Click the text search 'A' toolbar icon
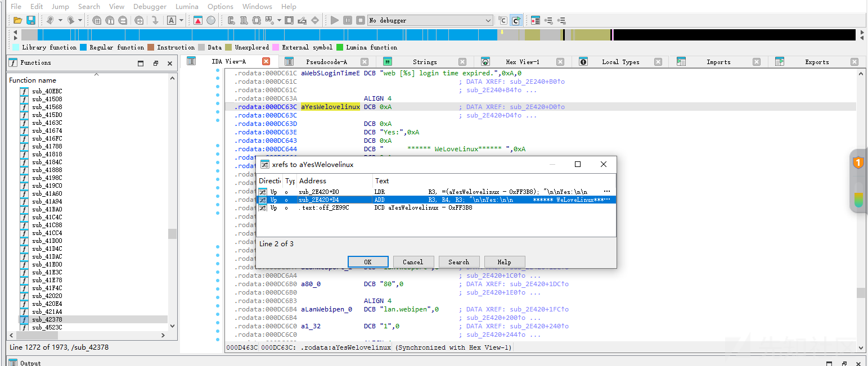This screenshot has width=868, height=366. (x=172, y=20)
